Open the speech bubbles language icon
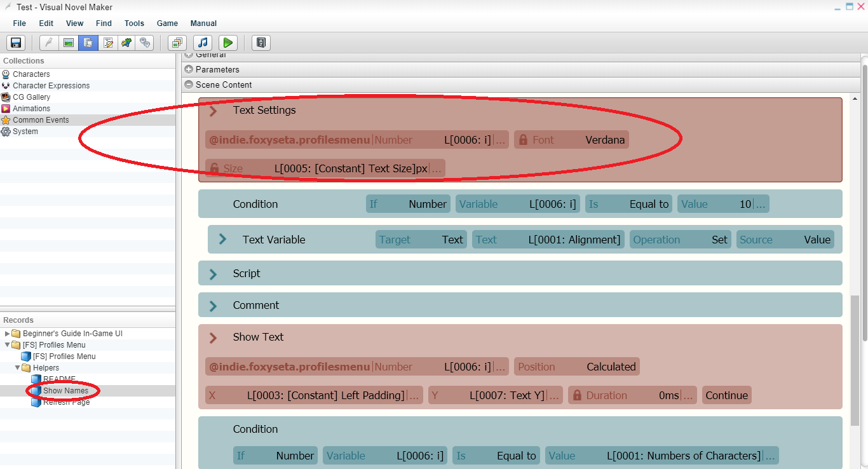The image size is (868, 469). pyautogui.click(x=146, y=43)
